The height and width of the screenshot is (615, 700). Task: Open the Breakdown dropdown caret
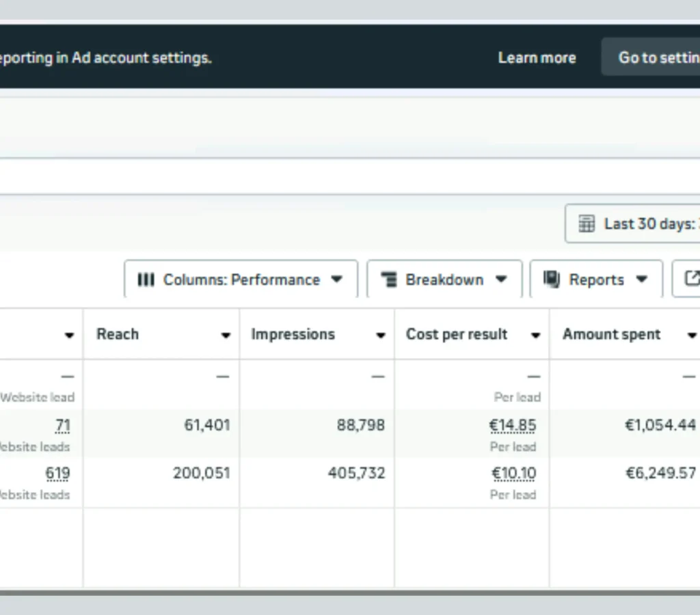pyautogui.click(x=501, y=279)
